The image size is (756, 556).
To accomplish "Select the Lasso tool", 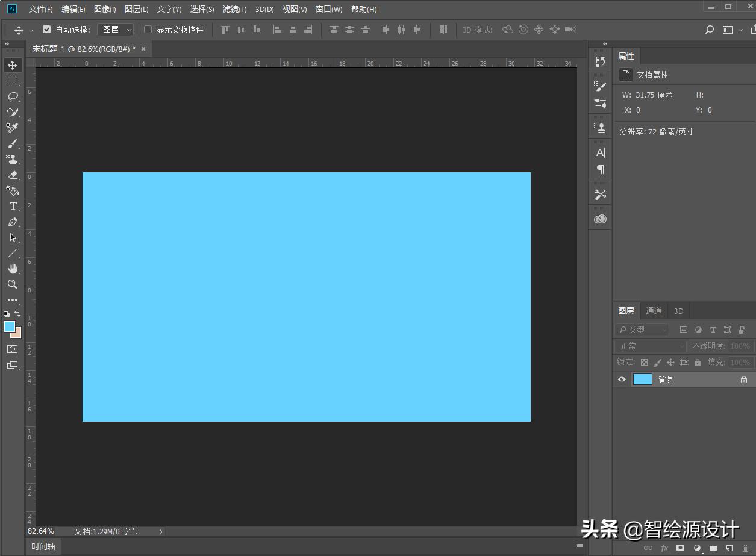I will click(x=13, y=96).
